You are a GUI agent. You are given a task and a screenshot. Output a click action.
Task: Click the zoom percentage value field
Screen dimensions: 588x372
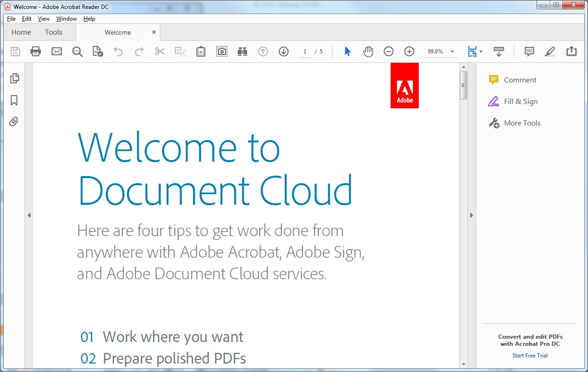tap(436, 52)
